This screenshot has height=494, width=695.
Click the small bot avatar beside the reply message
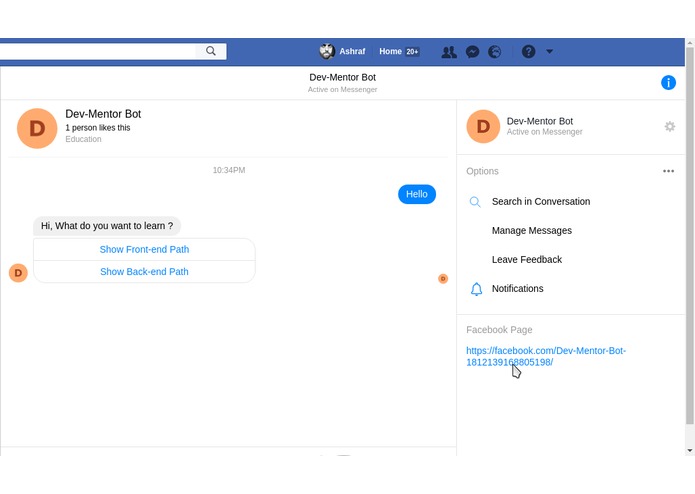click(x=18, y=272)
